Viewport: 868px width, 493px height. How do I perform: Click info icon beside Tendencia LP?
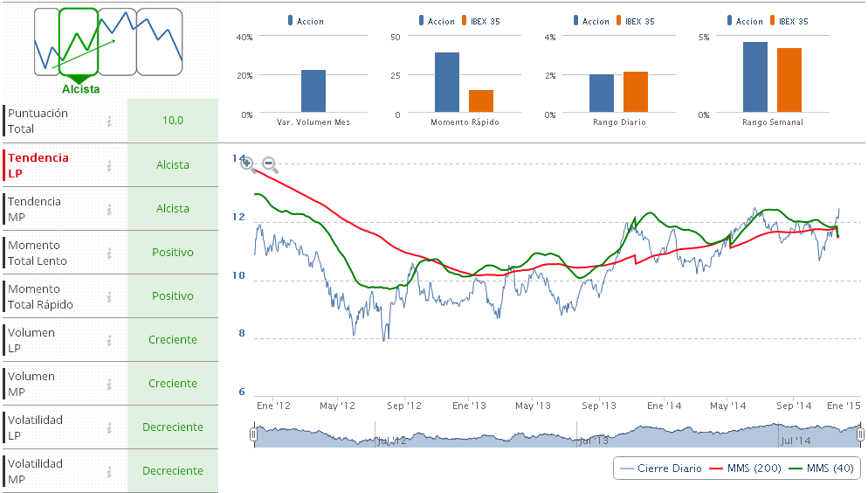pyautogui.click(x=109, y=165)
